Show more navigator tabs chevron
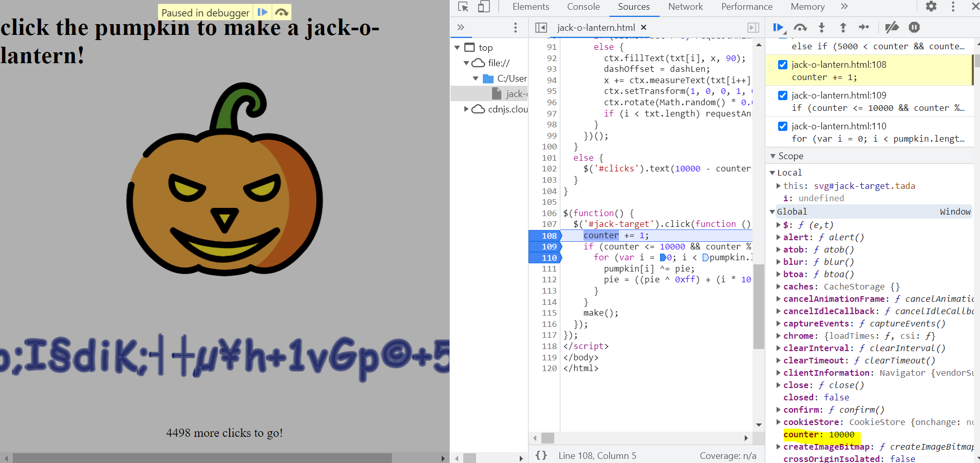 pyautogui.click(x=461, y=27)
